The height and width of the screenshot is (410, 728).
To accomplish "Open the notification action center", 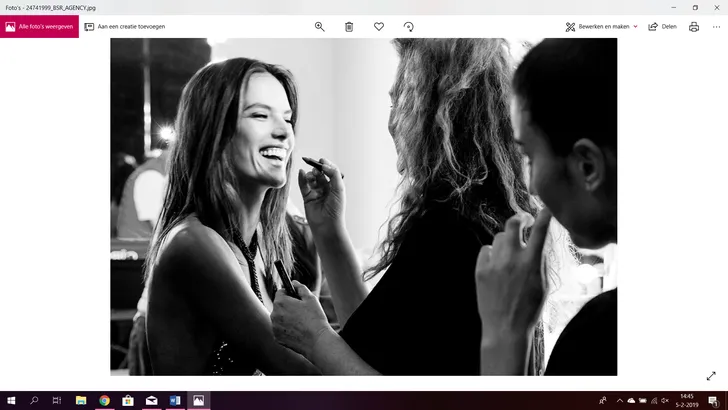I will [x=714, y=400].
